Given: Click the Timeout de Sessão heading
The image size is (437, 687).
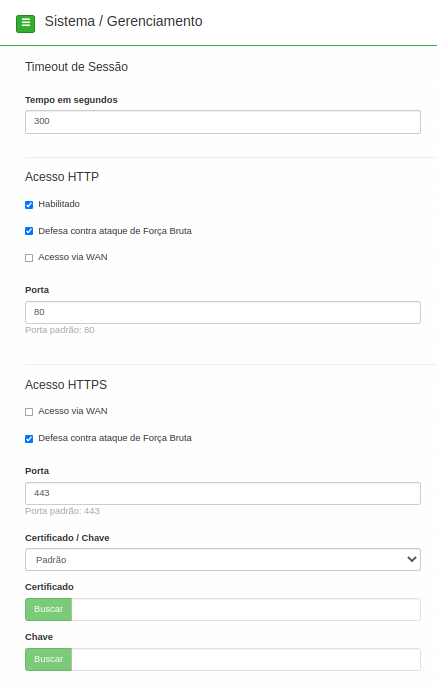Looking at the screenshot, I should [76, 67].
